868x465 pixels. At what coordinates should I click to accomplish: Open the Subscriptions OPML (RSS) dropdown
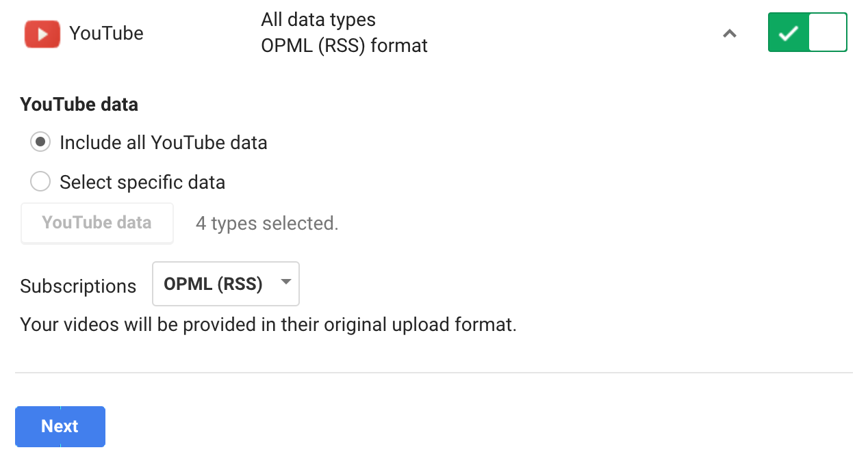225,284
